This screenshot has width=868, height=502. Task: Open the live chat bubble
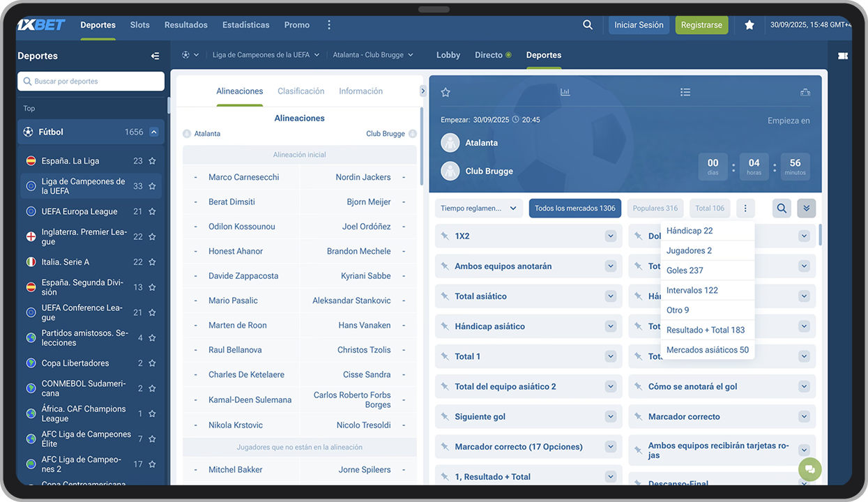[x=810, y=469]
